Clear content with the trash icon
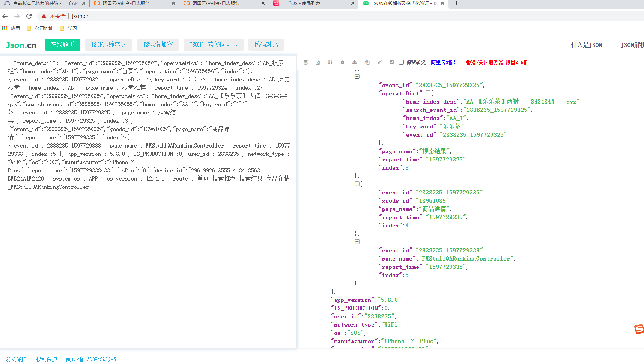 click(x=342, y=62)
